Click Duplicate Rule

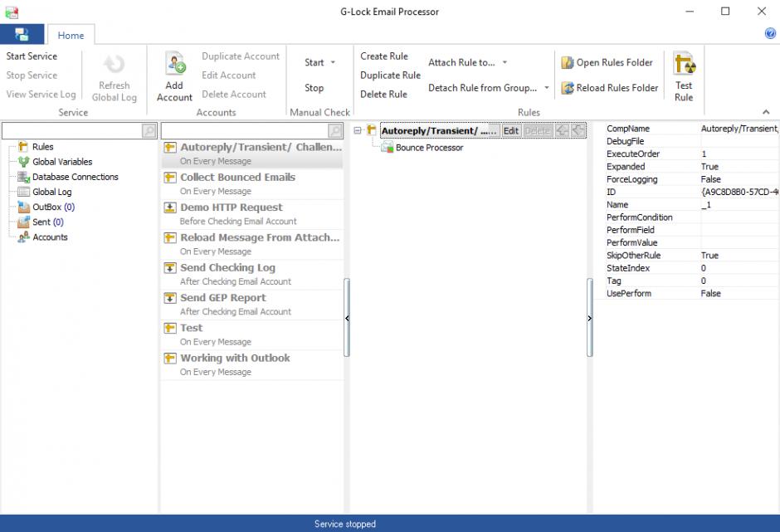(391, 76)
